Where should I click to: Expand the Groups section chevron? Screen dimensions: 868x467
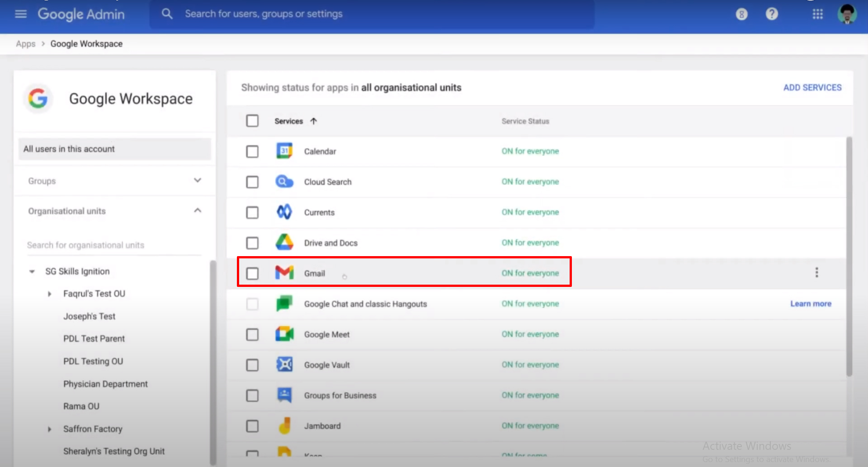pyautogui.click(x=198, y=180)
